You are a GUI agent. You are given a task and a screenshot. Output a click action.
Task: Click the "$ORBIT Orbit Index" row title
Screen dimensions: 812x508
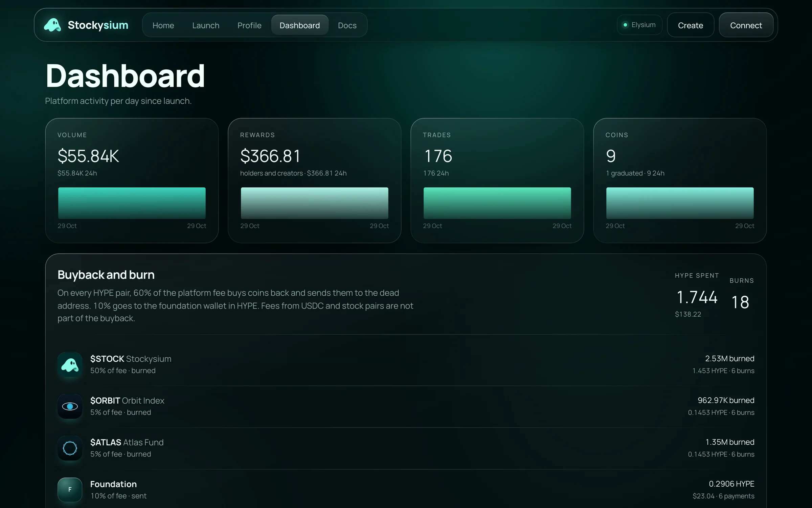pyautogui.click(x=127, y=401)
